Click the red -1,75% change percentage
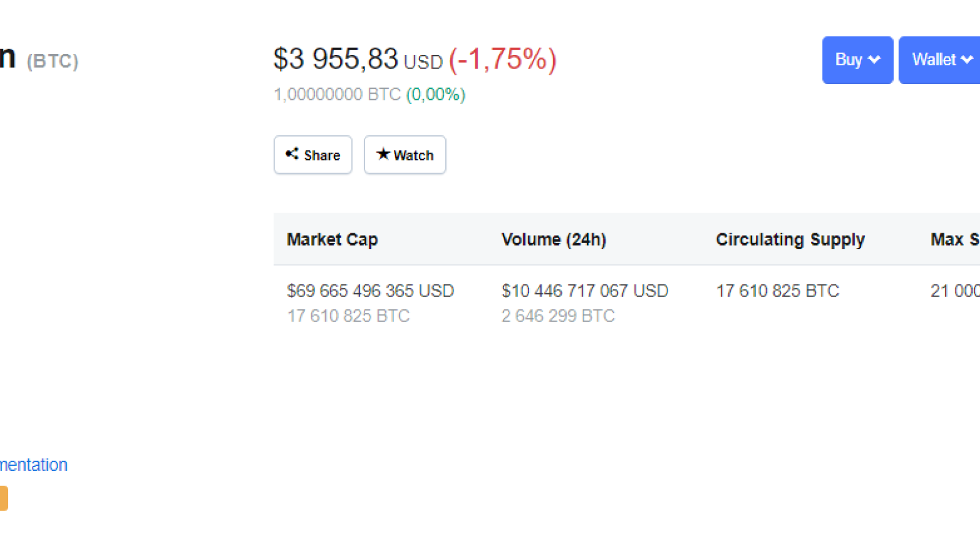Image resolution: width=980 pixels, height=551 pixels. (503, 60)
